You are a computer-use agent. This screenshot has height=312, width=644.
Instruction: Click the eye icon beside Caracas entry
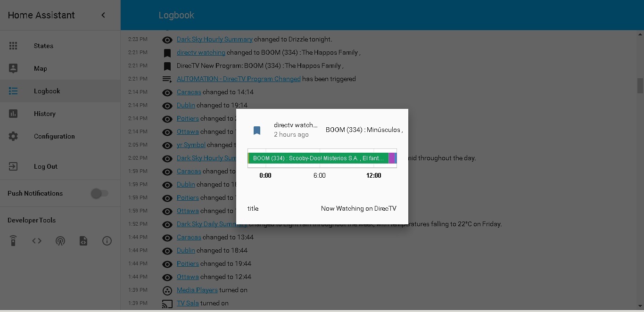click(x=167, y=93)
